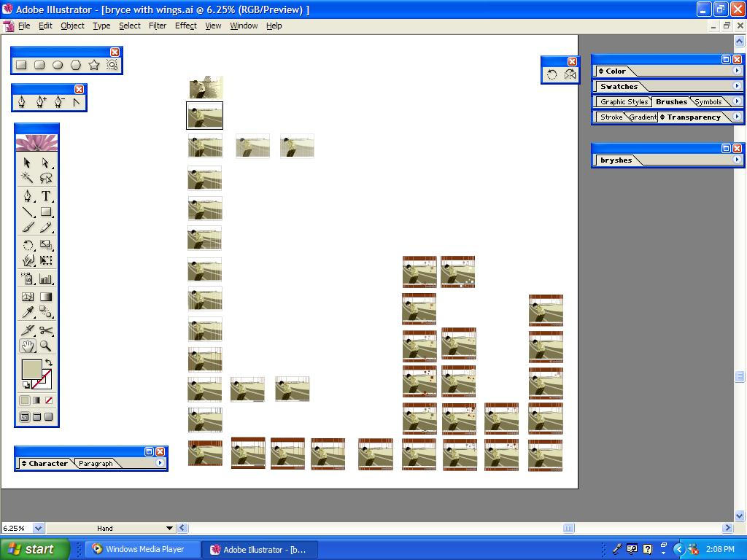This screenshot has width=747, height=560.
Task: Select the Mesh tool
Action: (x=27, y=297)
